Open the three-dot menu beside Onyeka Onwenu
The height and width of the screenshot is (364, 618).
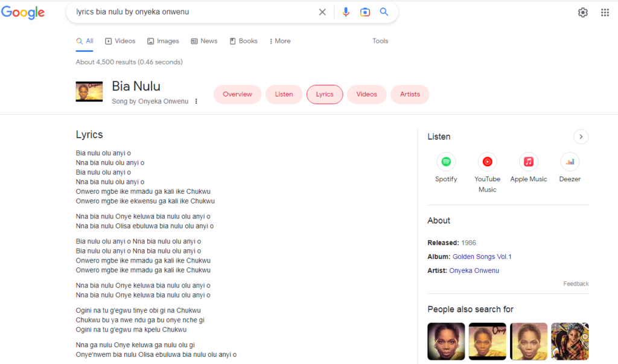(196, 101)
